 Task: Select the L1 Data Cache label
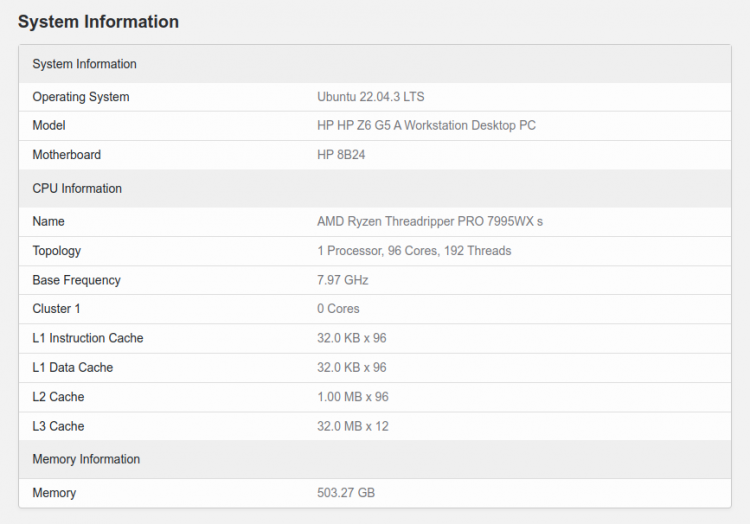[x=73, y=368]
